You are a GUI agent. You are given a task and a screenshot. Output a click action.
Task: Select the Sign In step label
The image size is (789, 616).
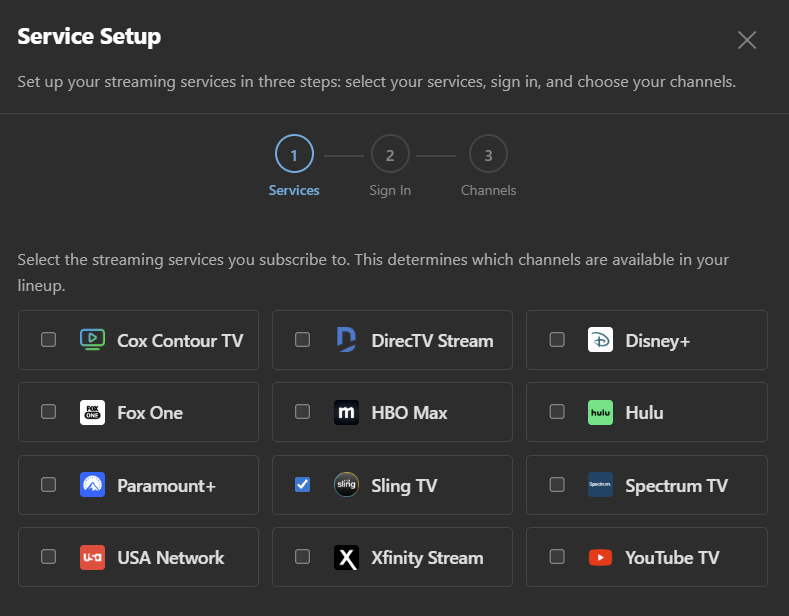point(390,191)
